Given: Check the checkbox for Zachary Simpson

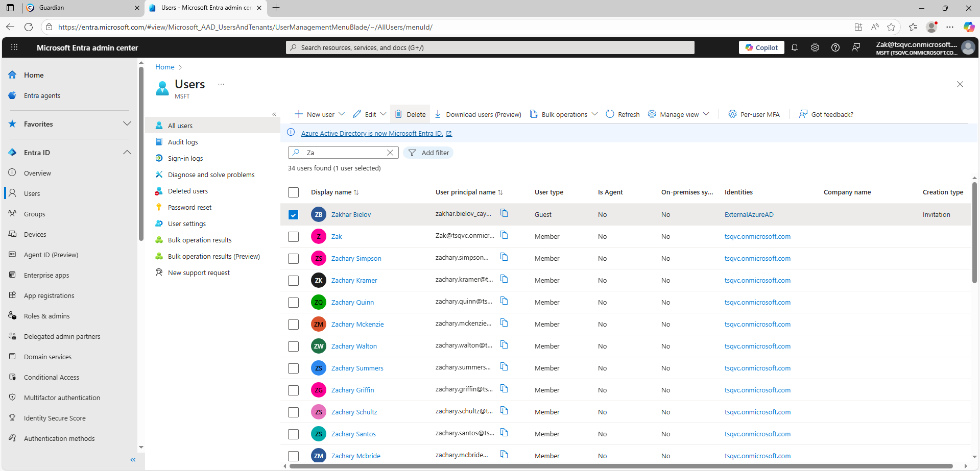Looking at the screenshot, I should (293, 258).
